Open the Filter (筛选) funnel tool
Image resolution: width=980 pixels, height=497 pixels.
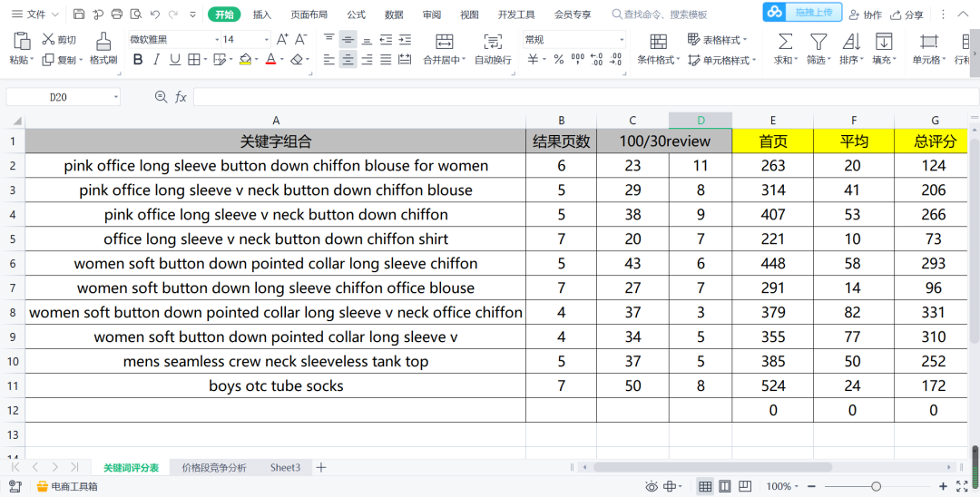point(818,42)
